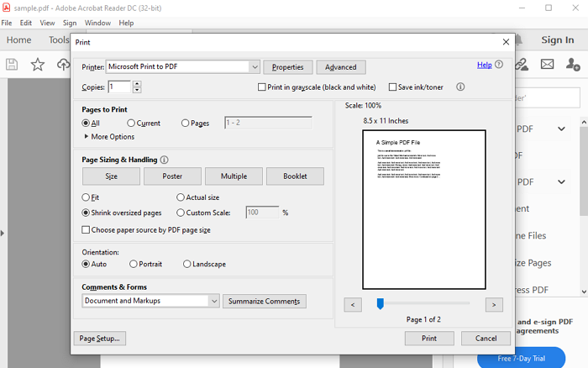Click Summarize Comments button
This screenshot has height=368, width=588.
click(265, 302)
